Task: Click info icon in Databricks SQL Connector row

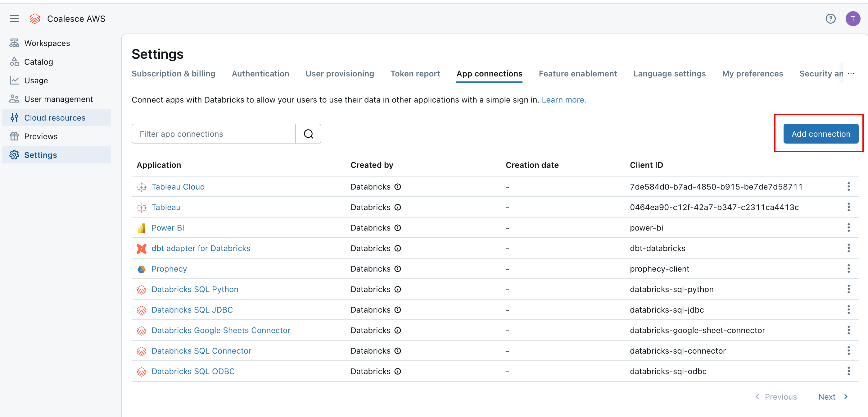Action: [x=398, y=351]
